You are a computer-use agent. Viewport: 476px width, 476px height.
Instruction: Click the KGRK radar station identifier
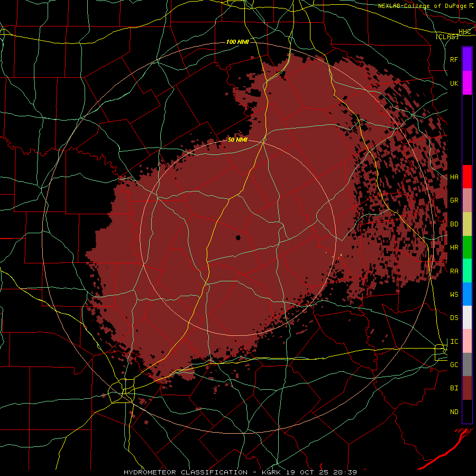(x=272, y=472)
